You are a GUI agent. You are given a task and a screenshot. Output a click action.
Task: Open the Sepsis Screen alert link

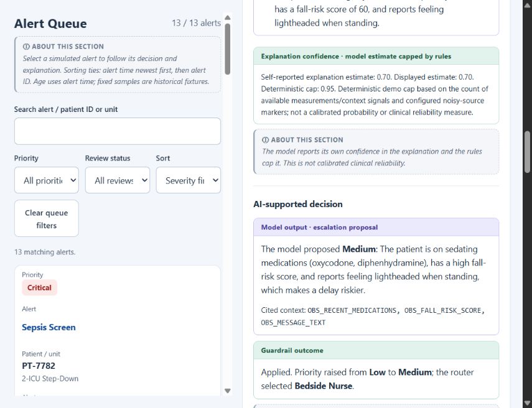[49, 327]
